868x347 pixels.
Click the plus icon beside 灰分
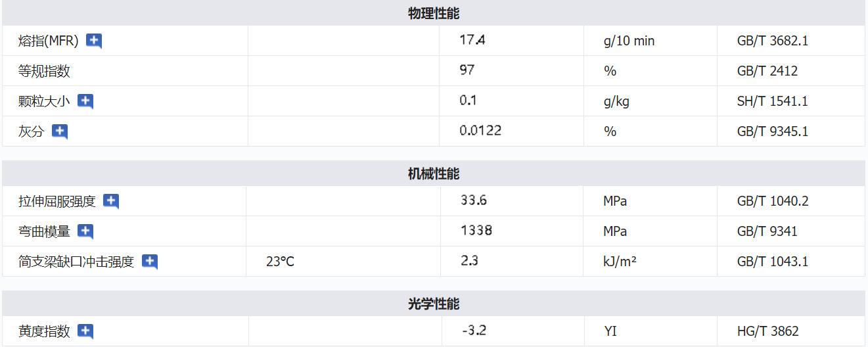(60, 131)
